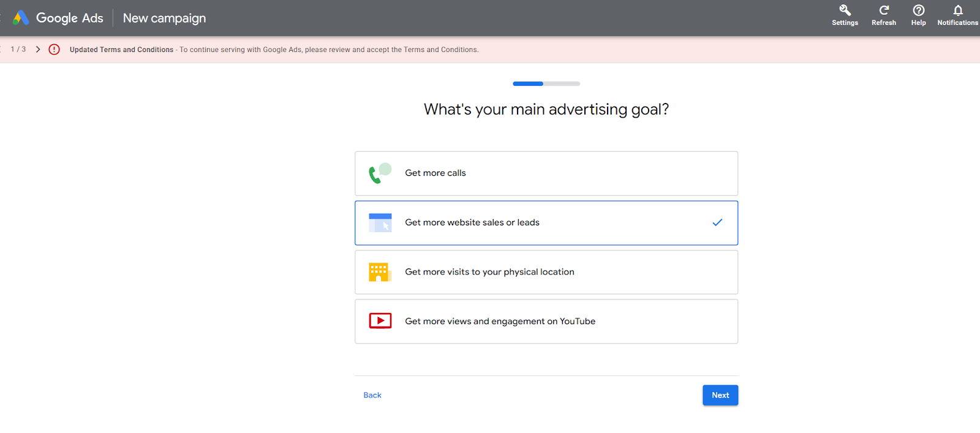Click the Back link

(372, 395)
